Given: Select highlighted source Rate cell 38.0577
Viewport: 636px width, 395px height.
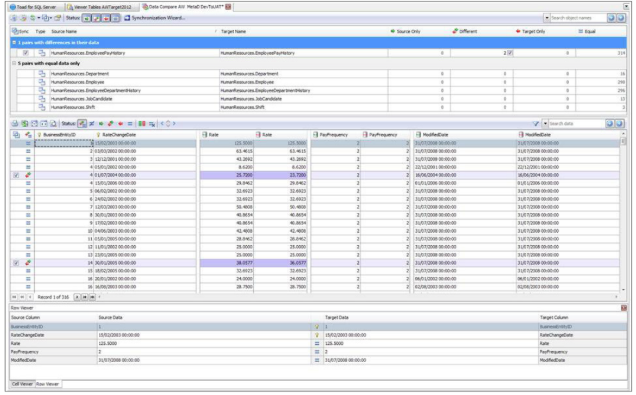Looking at the screenshot, I should [227, 263].
